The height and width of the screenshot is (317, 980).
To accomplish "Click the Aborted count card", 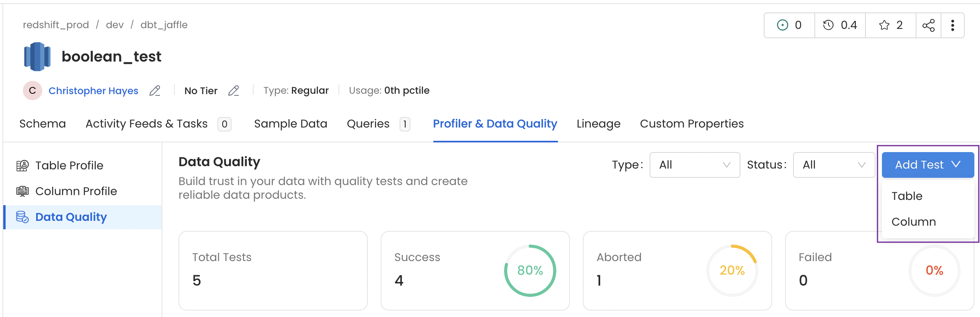I will click(677, 270).
